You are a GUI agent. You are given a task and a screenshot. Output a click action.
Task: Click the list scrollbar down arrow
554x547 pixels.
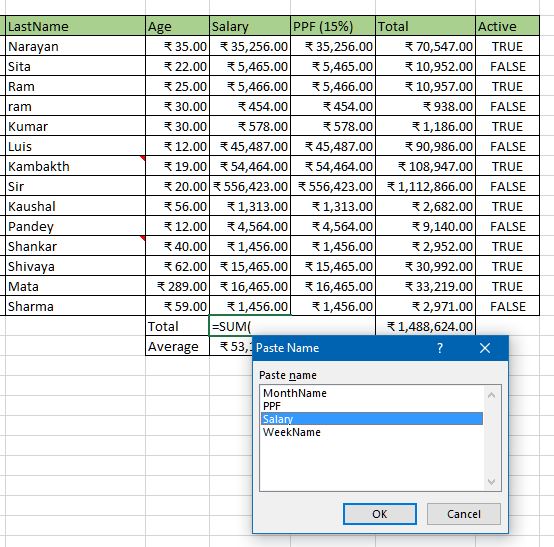(x=491, y=481)
